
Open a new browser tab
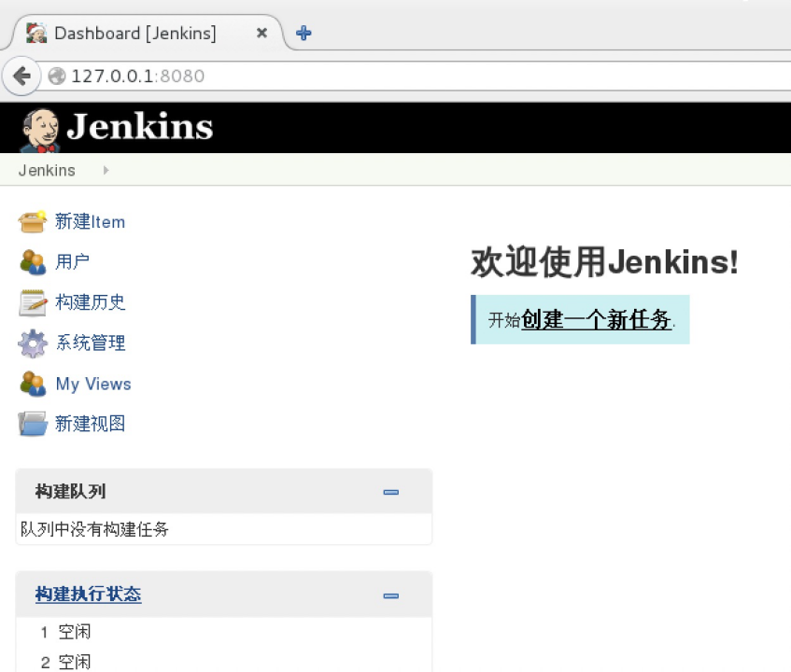[x=304, y=34]
